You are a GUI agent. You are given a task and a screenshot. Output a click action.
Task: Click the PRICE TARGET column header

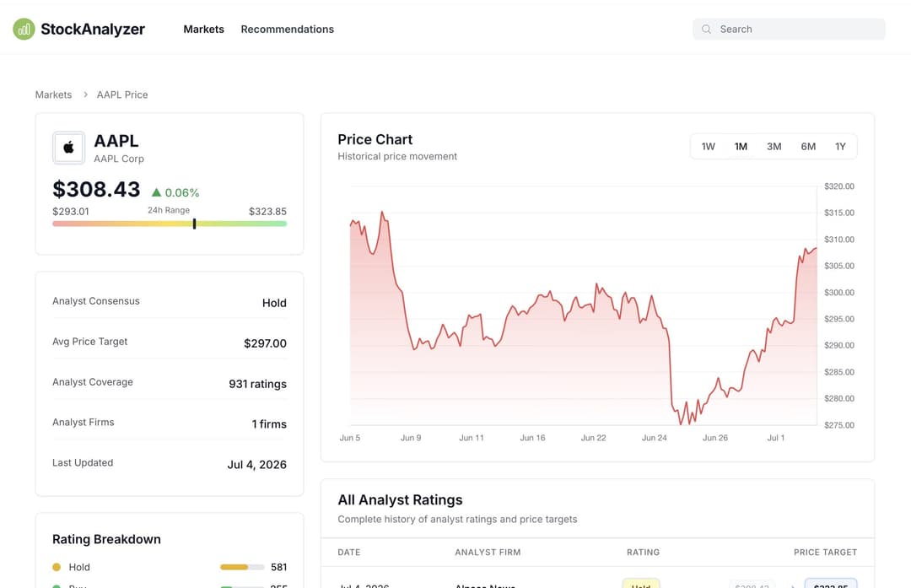pyautogui.click(x=825, y=552)
